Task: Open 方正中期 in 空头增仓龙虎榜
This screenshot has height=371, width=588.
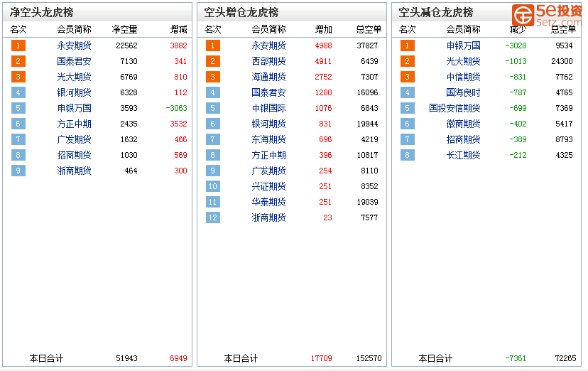Action: pos(268,155)
